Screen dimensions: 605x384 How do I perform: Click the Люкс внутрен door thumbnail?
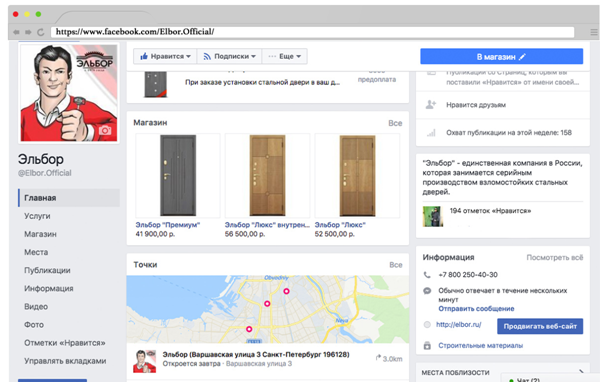click(x=267, y=176)
